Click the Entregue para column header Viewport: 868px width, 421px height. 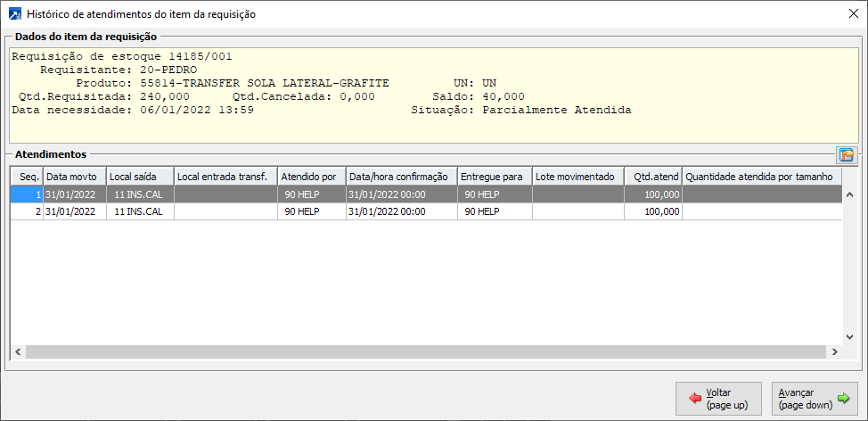click(495, 177)
